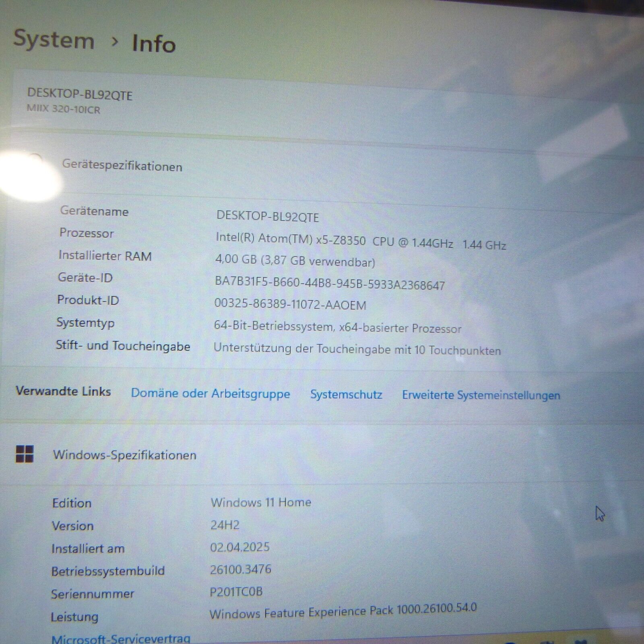
Task: Click the Leistung label
Action: (74, 617)
